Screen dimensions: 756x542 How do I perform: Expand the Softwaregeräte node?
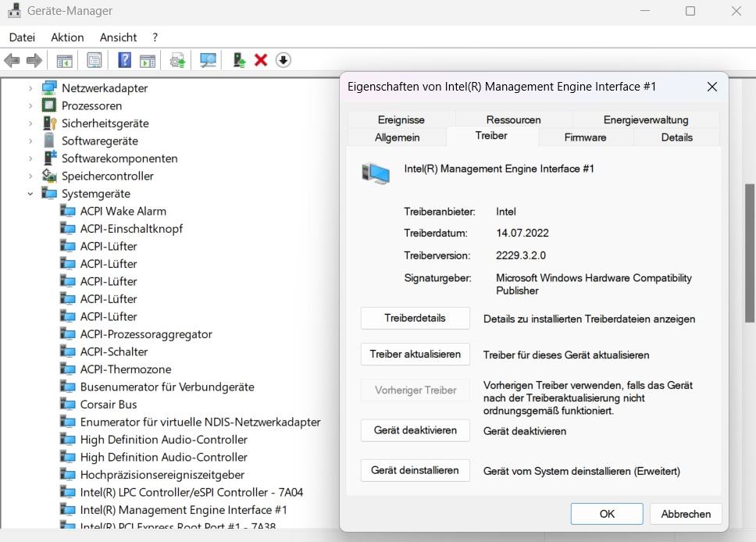point(30,141)
